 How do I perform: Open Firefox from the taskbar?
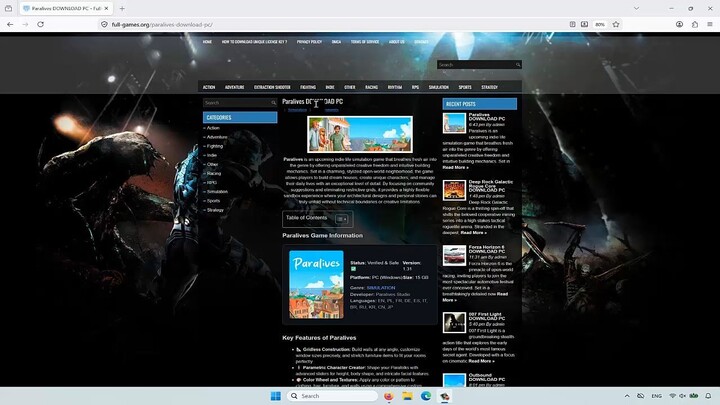389,396
